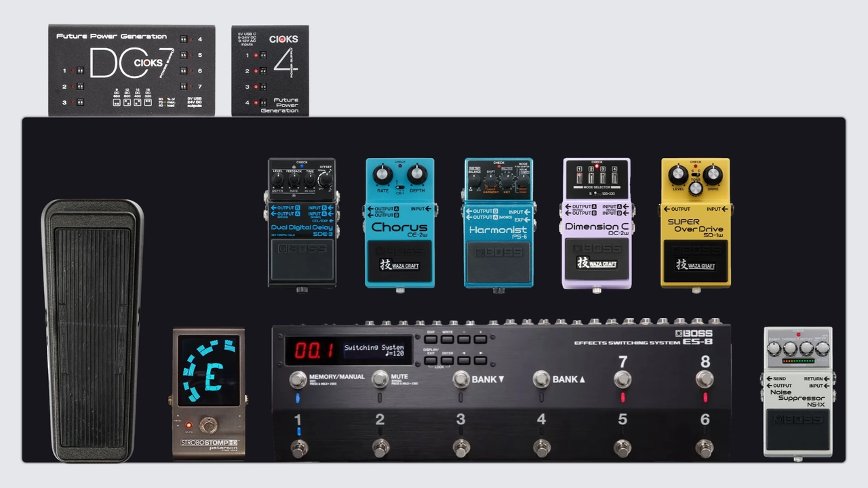Toggle the MEMORY/MANUAL footswitch on ES-8
The height and width of the screenshot is (488, 868).
coord(298,380)
